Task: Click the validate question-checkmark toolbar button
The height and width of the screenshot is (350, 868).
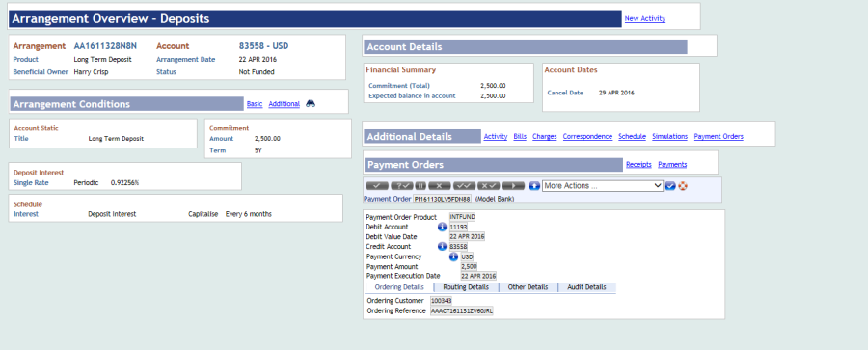Action: 402,185
